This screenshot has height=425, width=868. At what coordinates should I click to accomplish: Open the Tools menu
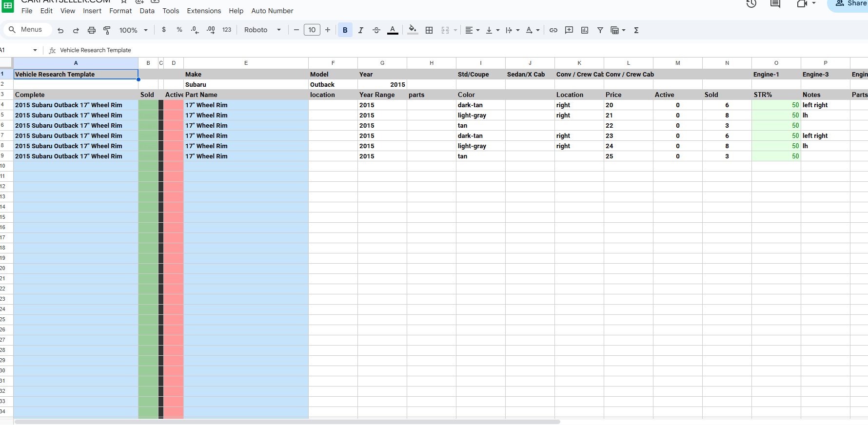171,11
